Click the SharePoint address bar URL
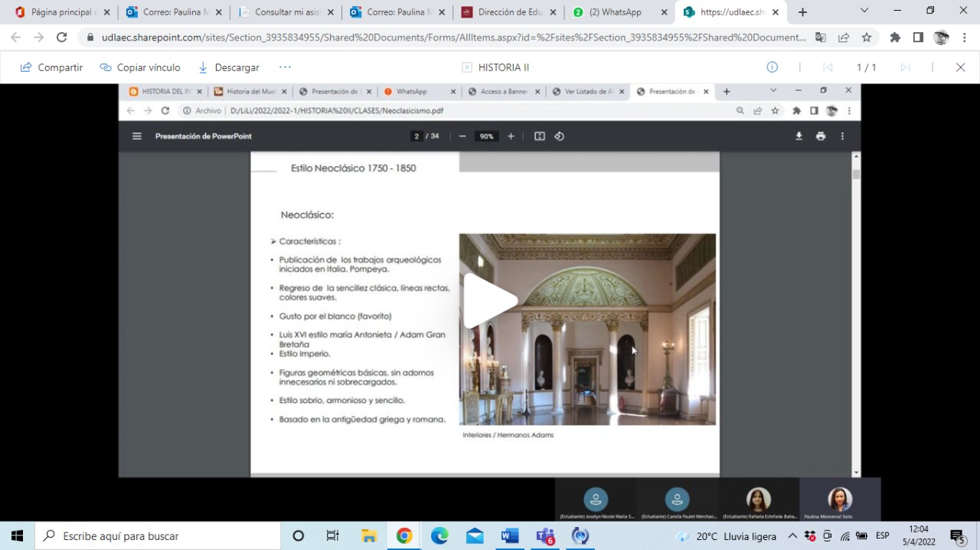 coord(453,37)
